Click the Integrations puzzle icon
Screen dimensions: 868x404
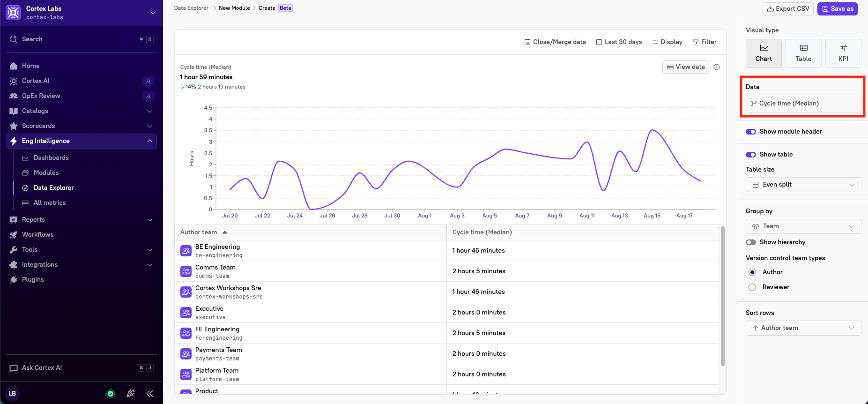(14, 265)
